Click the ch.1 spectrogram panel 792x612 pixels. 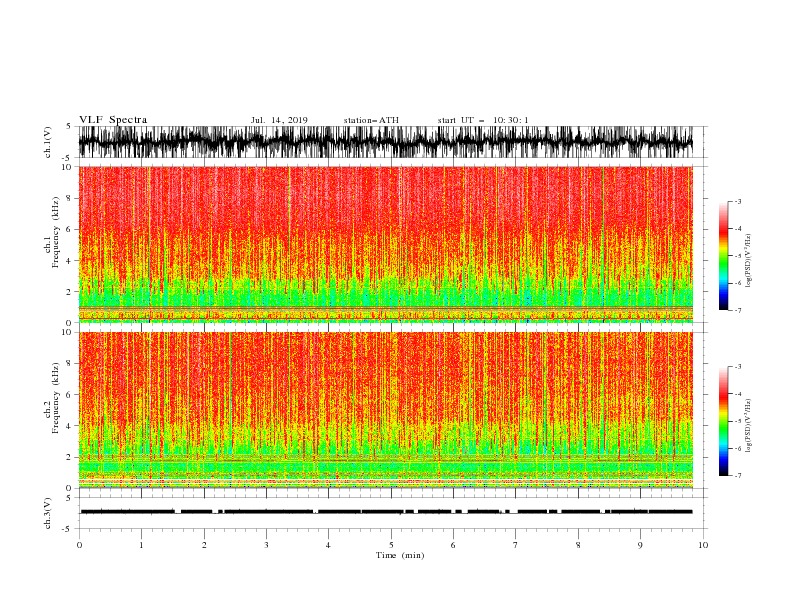pyautogui.click(x=385, y=244)
